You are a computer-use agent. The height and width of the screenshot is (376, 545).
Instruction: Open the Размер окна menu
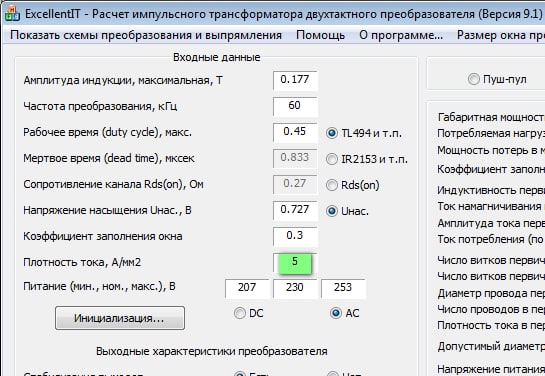pos(501,35)
